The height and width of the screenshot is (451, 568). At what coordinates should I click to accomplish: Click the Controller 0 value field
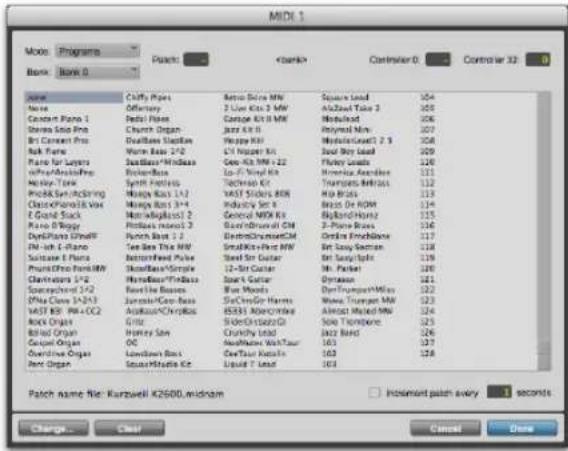tap(438, 60)
